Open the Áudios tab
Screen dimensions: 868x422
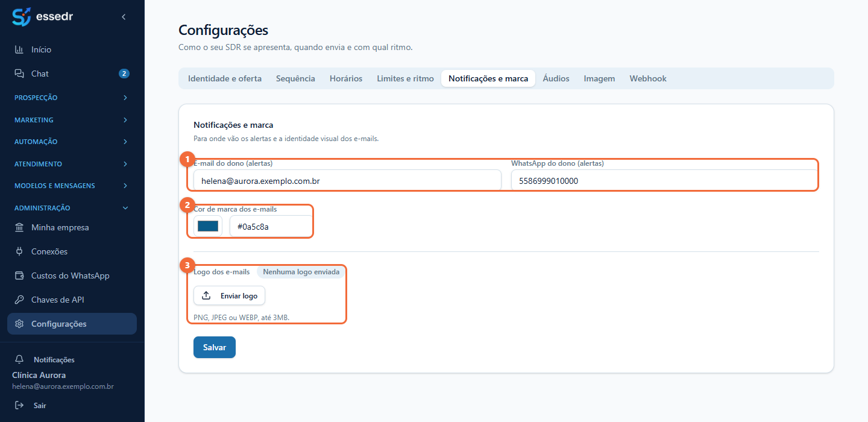click(x=556, y=78)
